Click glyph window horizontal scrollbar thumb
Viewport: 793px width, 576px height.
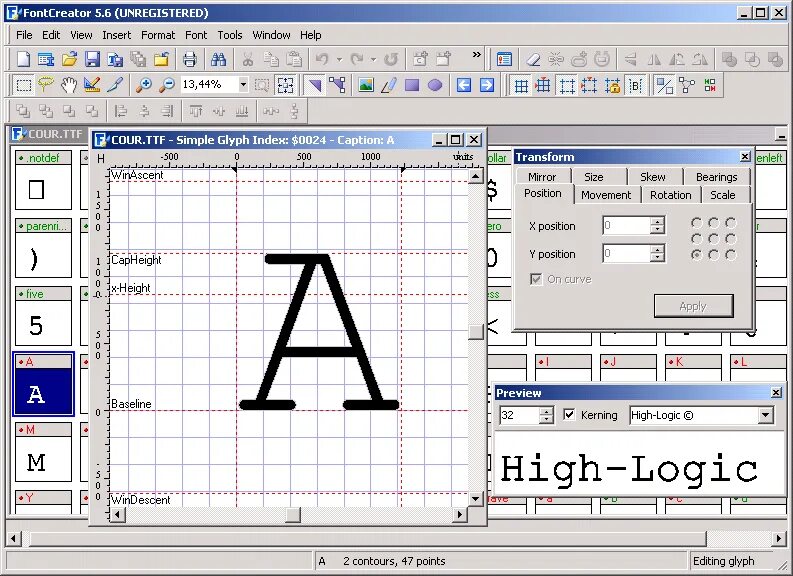pyautogui.click(x=293, y=514)
